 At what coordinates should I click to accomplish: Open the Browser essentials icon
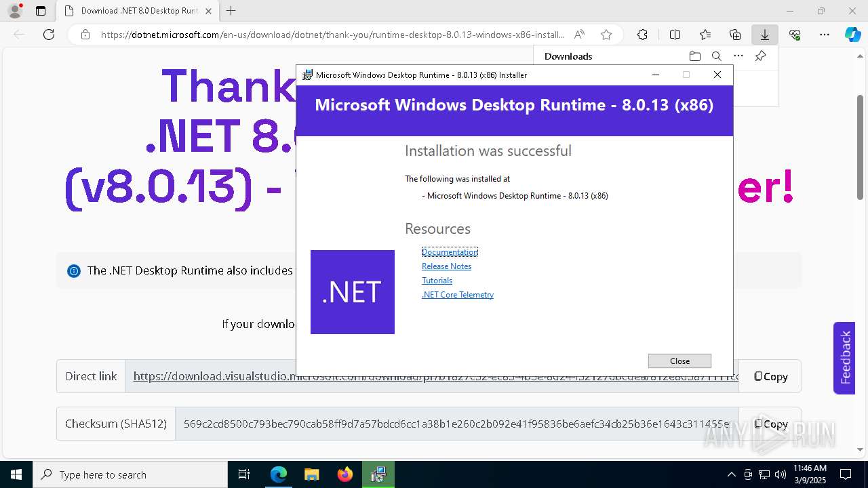point(795,35)
